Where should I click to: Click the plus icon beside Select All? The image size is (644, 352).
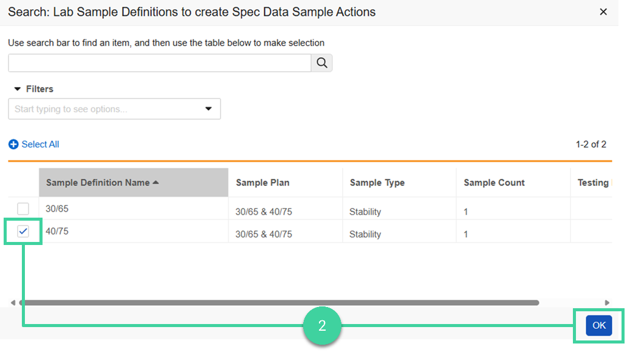[x=13, y=144]
